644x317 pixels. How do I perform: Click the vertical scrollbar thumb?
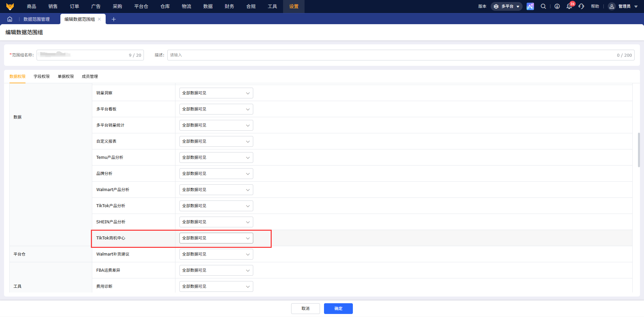click(639, 150)
